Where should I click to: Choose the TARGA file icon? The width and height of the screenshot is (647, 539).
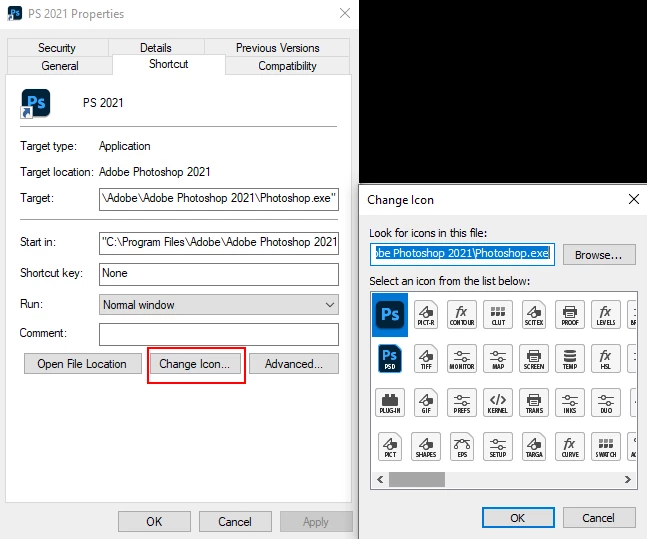click(534, 446)
